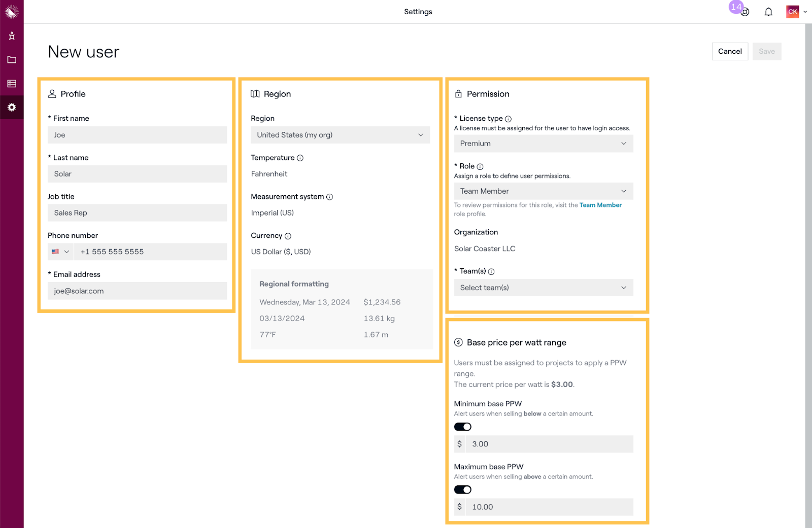Disable the Maximum base PPW alert toggle
The image size is (812, 528).
pos(462,489)
